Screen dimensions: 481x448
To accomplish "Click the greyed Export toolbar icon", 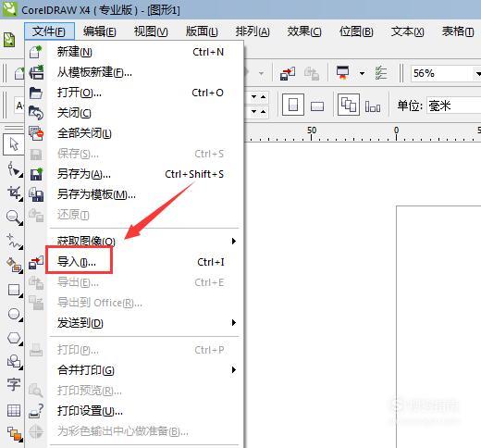I will click(x=312, y=73).
